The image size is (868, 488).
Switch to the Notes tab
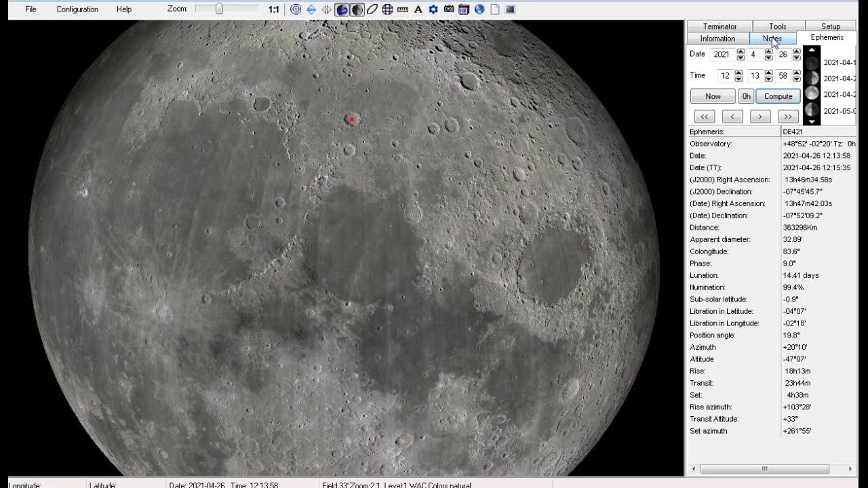tap(772, 39)
